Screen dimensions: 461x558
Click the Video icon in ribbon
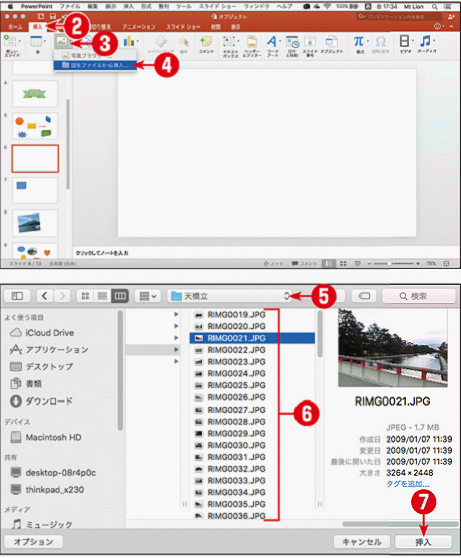[404, 41]
